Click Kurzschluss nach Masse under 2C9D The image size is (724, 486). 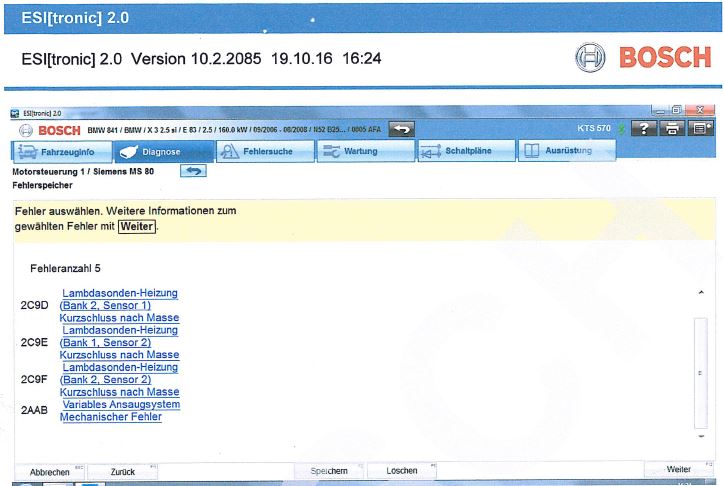point(119,318)
